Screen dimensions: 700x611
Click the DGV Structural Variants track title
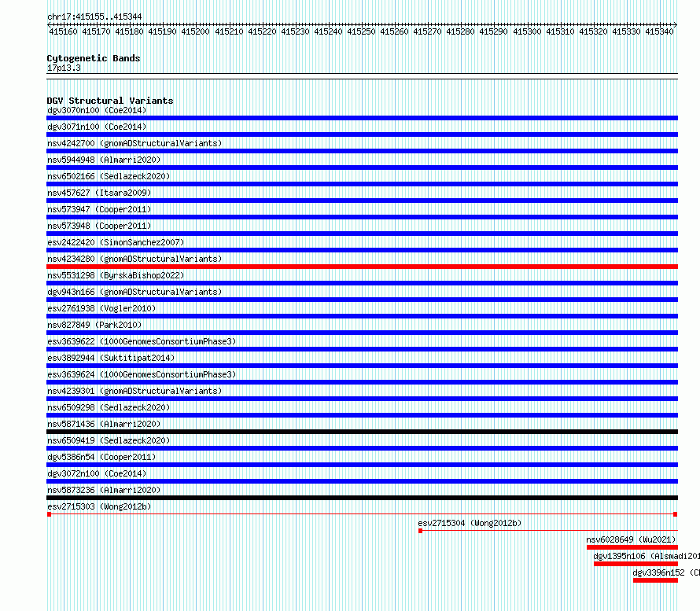(110, 101)
